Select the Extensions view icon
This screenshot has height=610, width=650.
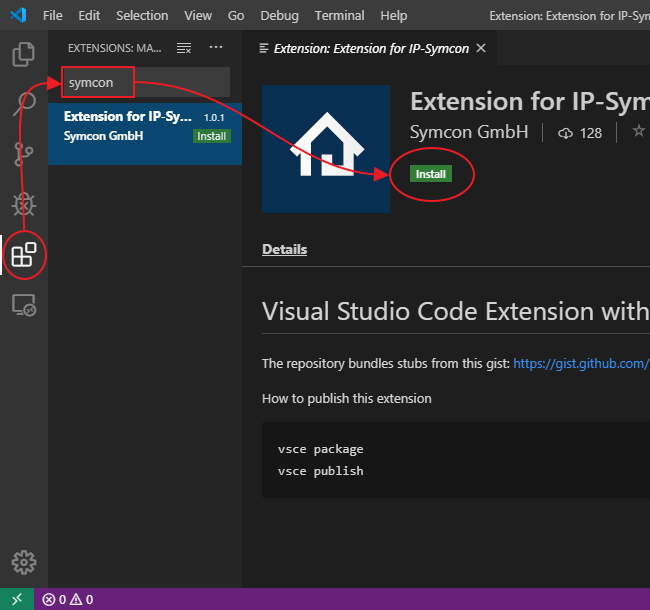[24, 255]
